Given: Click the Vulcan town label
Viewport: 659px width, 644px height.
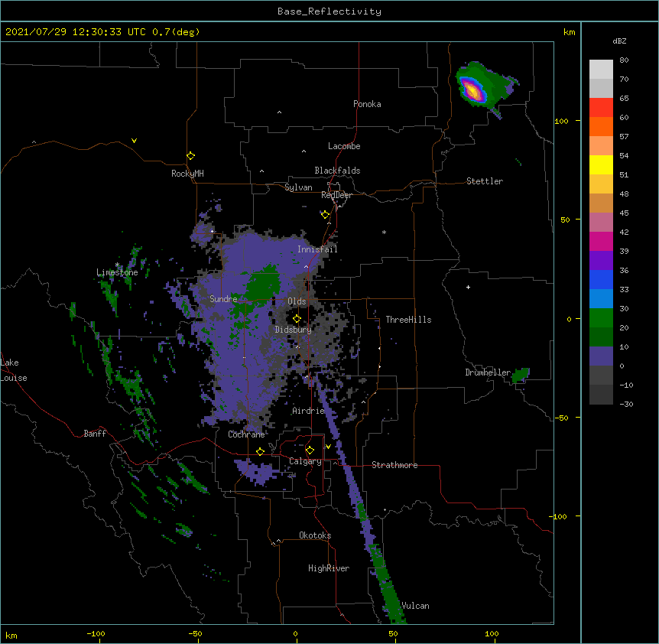Looking at the screenshot, I should [415, 606].
